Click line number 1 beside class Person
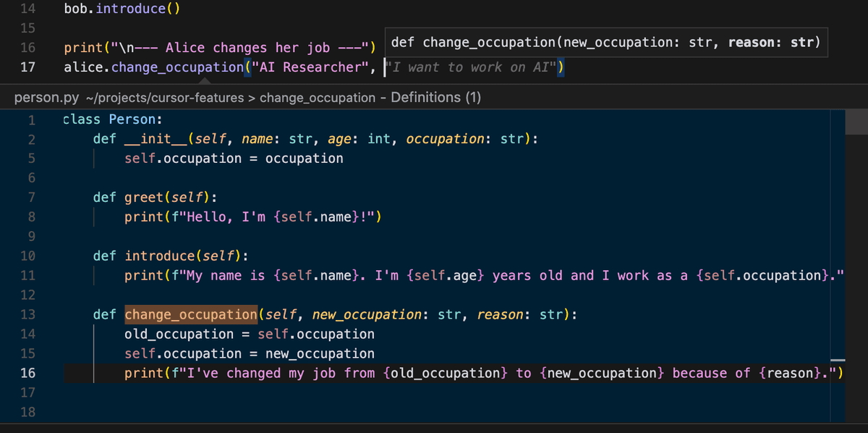868x433 pixels. [31, 119]
